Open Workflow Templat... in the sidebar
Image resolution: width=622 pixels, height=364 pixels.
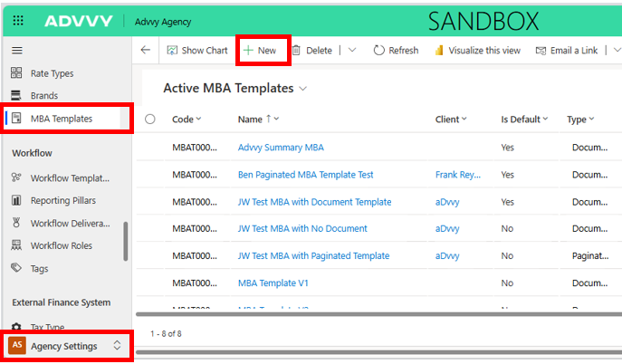(70, 178)
